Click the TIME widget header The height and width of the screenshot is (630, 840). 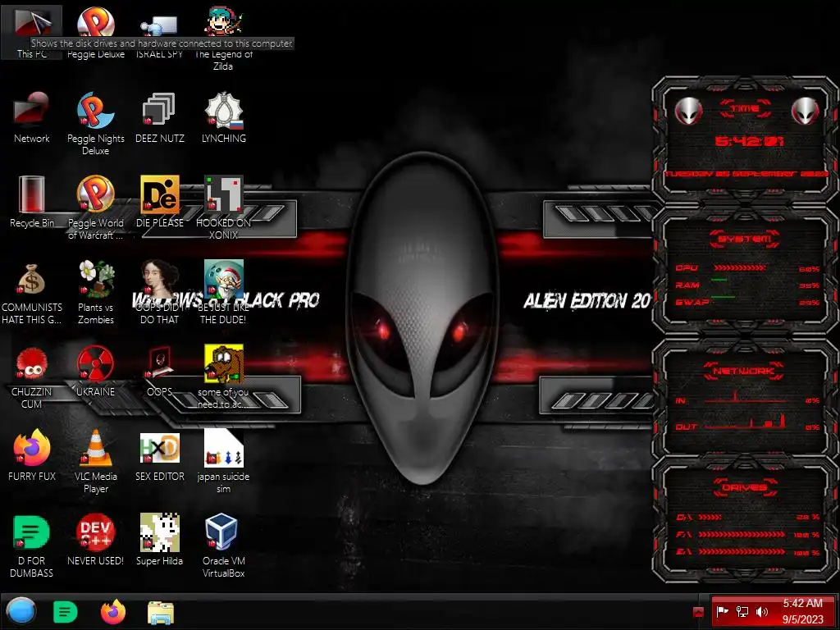(745, 109)
